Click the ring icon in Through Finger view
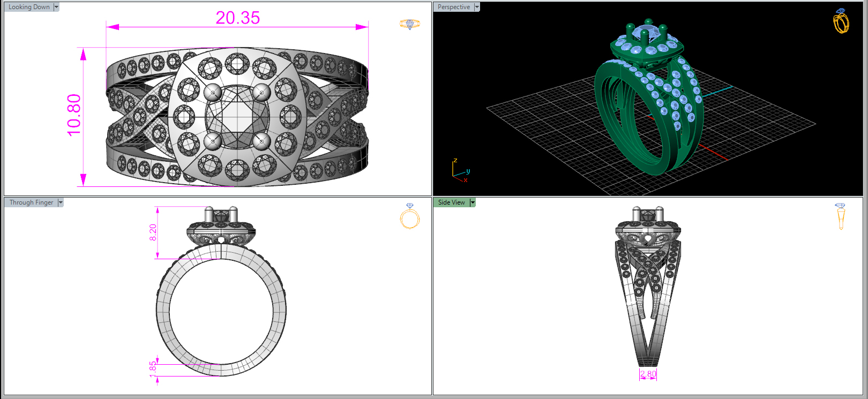 410,216
